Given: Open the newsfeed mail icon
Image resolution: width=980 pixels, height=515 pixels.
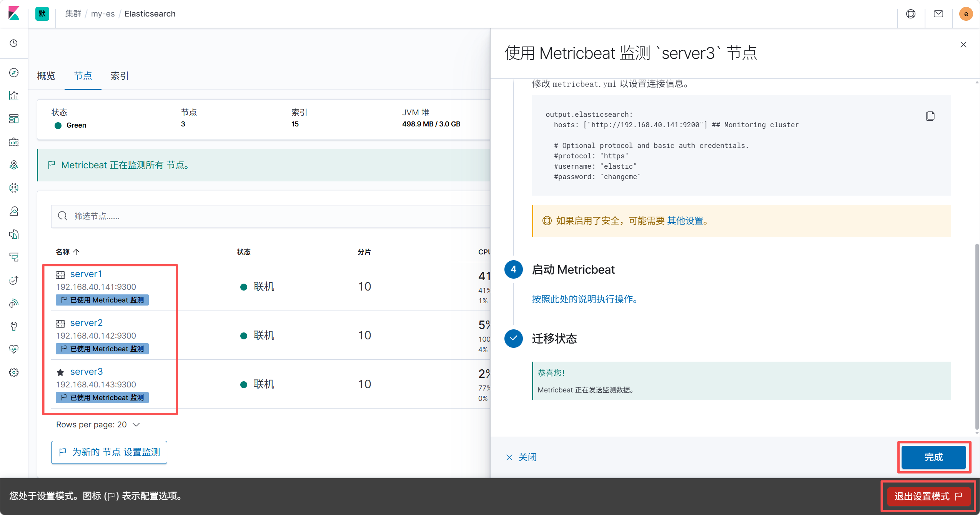Looking at the screenshot, I should [x=938, y=14].
